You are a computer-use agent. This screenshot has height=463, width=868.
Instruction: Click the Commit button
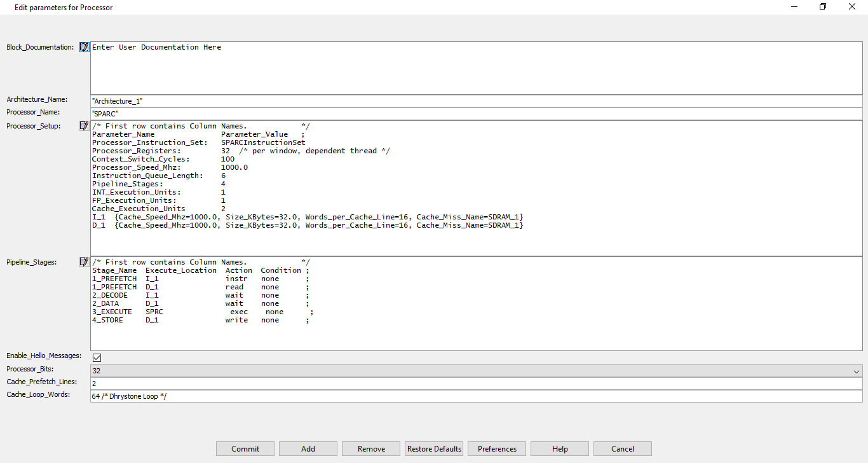(245, 448)
